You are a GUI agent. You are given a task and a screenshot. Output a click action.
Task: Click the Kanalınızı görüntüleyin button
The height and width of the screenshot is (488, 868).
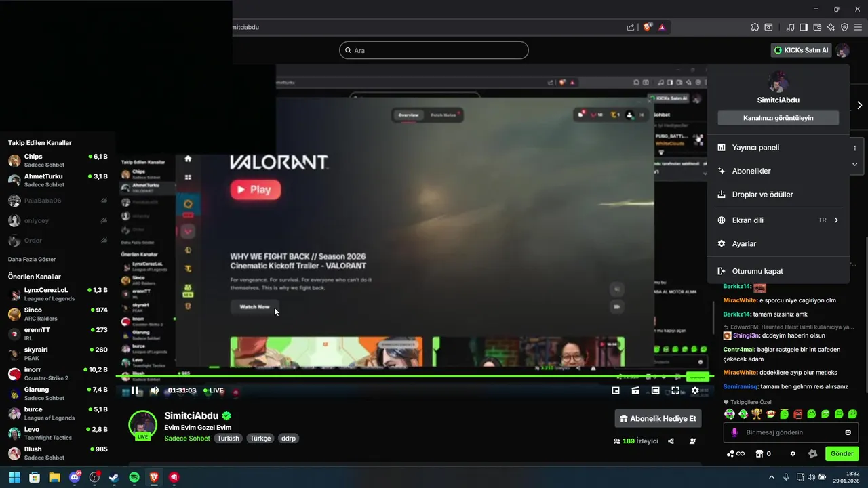click(778, 118)
